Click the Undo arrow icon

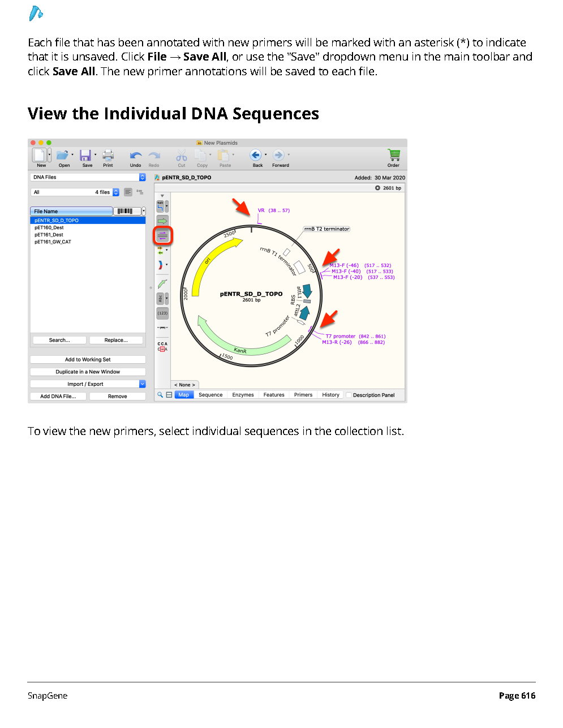pyautogui.click(x=135, y=156)
